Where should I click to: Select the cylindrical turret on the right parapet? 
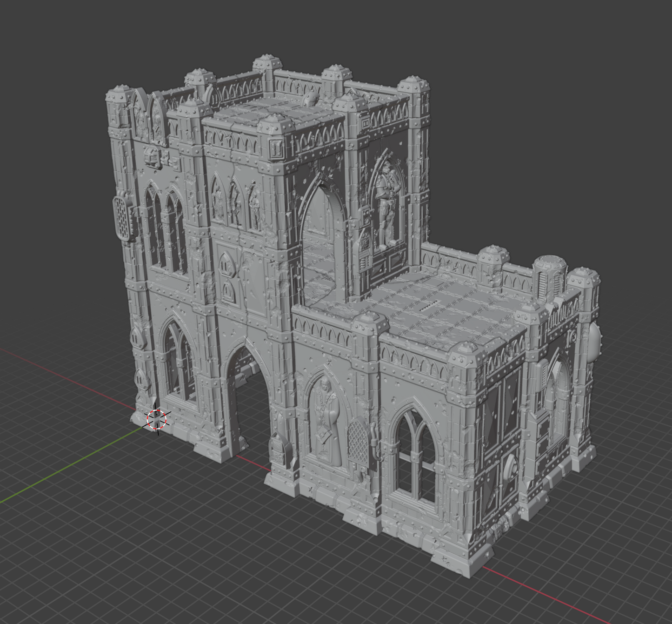pyautogui.click(x=549, y=276)
